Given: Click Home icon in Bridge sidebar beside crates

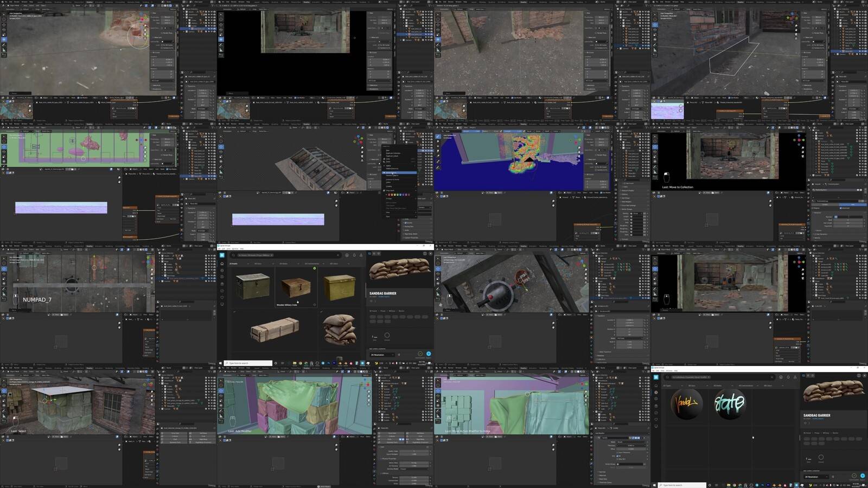Looking at the screenshot, I should (222, 264).
